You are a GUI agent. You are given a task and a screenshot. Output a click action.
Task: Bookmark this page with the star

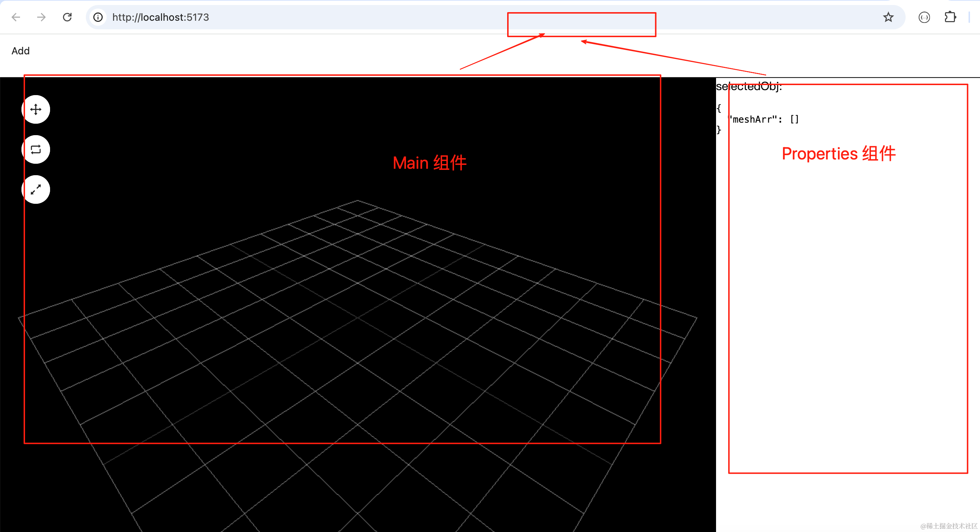(x=888, y=17)
